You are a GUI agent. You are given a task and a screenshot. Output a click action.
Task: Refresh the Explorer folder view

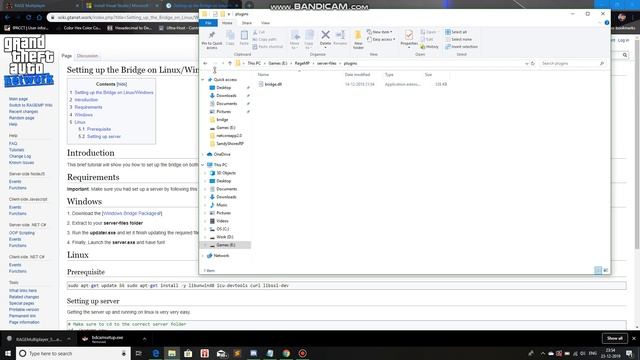click(533, 63)
